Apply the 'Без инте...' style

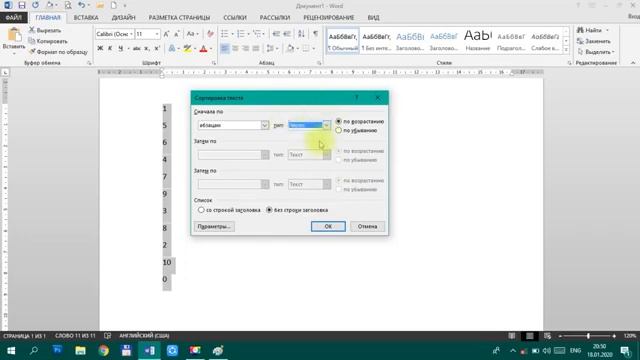tap(376, 40)
